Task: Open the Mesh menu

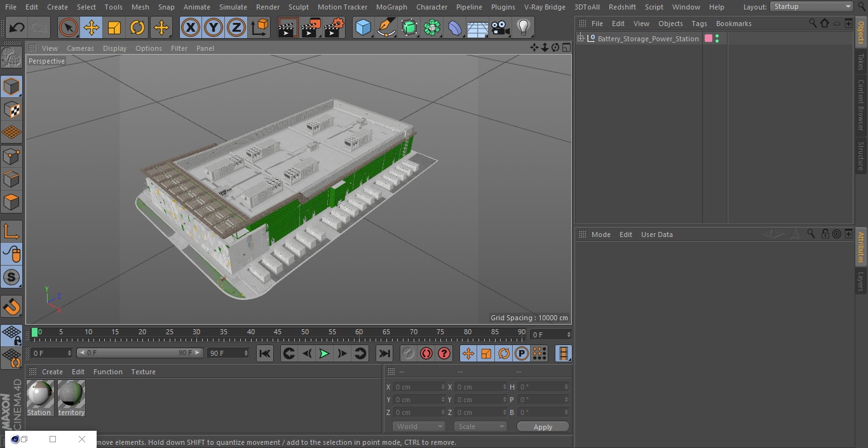Action: pyautogui.click(x=140, y=7)
